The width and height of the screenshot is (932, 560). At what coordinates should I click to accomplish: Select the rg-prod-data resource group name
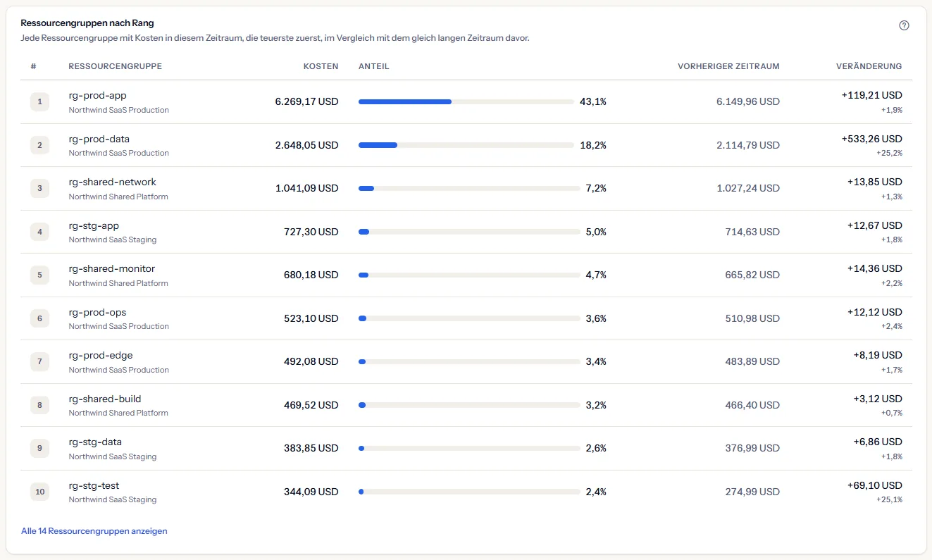[99, 139]
